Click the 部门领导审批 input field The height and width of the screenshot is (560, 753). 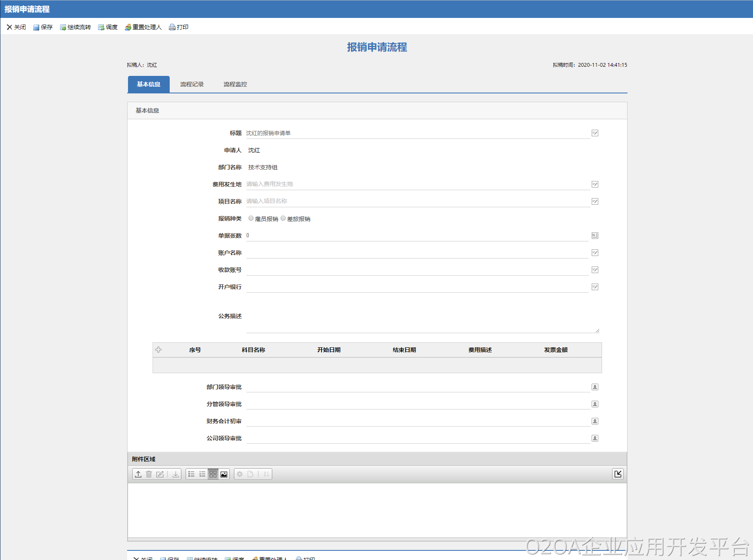pos(418,387)
